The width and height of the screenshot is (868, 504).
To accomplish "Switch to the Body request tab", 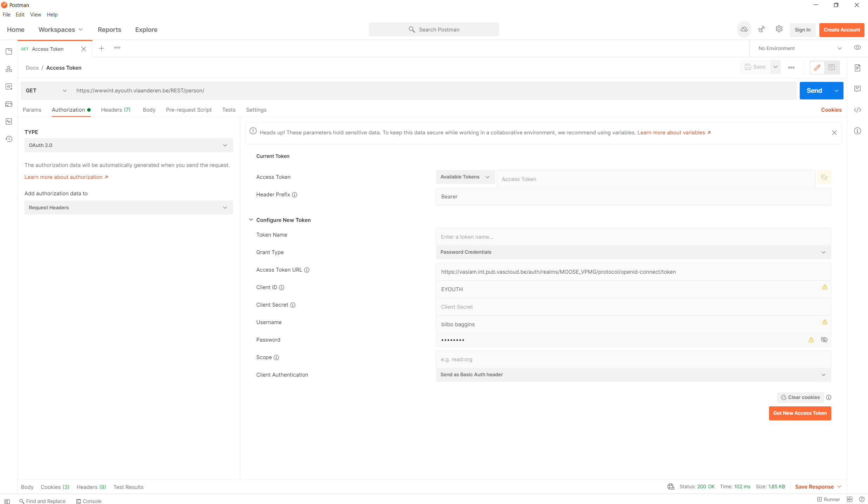I will click(x=149, y=110).
